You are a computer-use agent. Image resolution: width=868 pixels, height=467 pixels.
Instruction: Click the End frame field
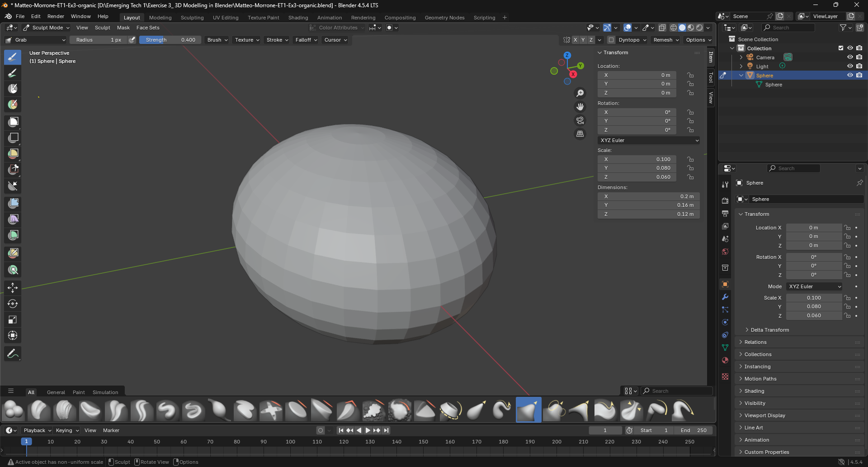(693, 430)
